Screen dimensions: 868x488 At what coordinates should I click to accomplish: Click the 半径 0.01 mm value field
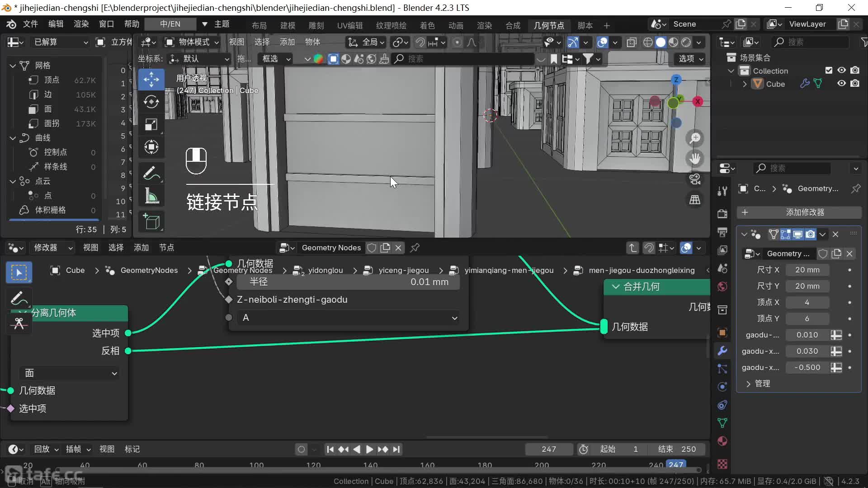click(x=348, y=282)
